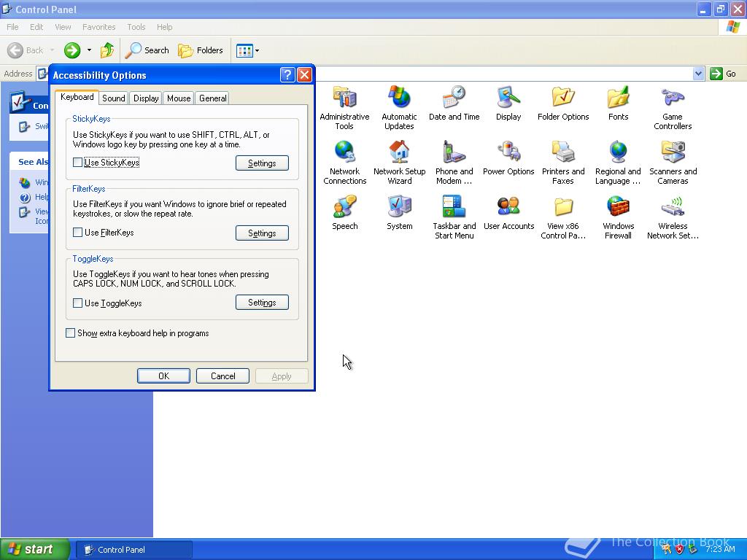The width and height of the screenshot is (747, 560).
Task: Click OK in Accessibility Options
Action: [x=163, y=376]
